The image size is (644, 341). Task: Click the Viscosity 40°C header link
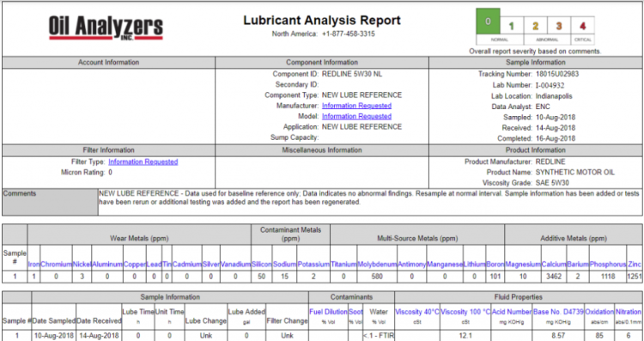click(x=416, y=312)
